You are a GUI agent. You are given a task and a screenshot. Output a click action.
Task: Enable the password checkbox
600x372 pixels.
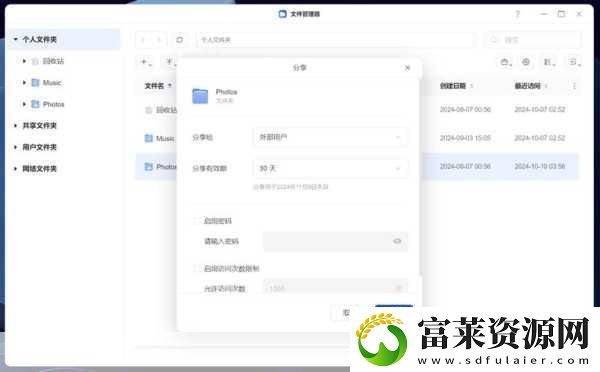tap(196, 220)
